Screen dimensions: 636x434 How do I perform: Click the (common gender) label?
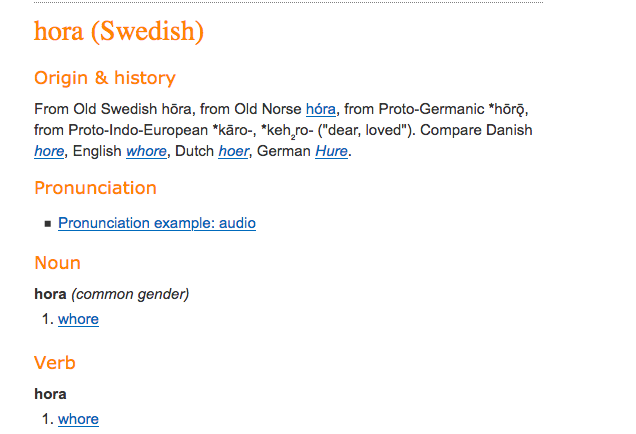tap(130, 294)
